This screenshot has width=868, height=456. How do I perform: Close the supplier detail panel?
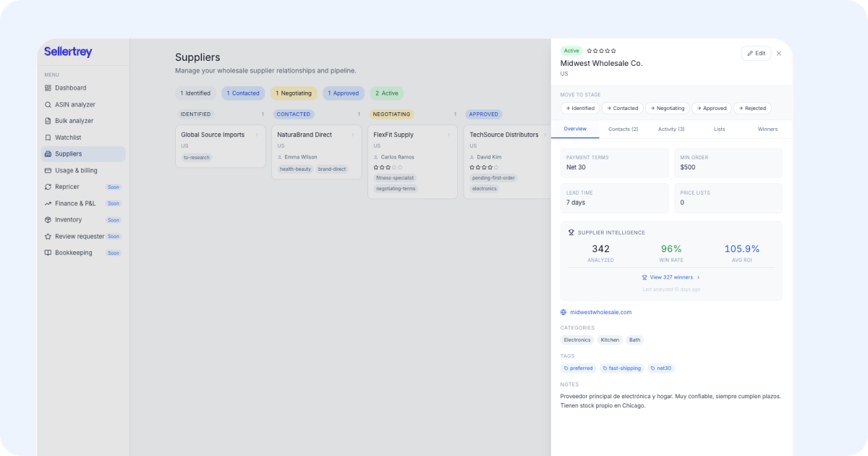click(x=779, y=54)
